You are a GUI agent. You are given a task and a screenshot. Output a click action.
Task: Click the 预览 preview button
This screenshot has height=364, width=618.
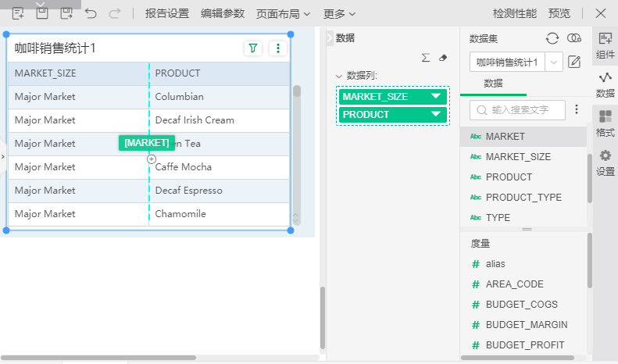tap(559, 13)
